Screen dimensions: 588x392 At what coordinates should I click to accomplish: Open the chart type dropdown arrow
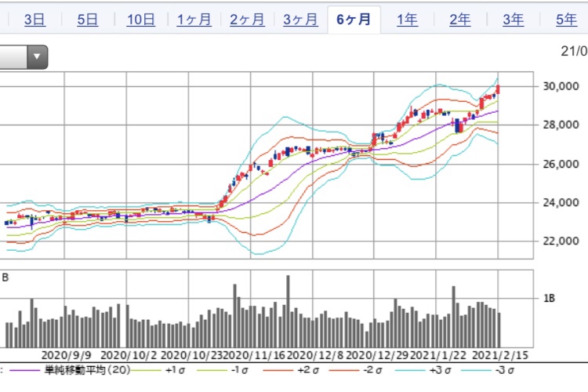click(37, 57)
